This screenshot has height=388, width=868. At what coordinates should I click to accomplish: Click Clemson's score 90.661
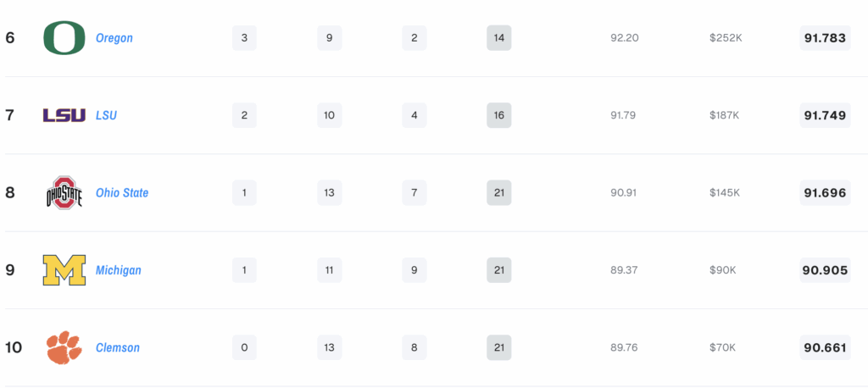[x=825, y=347]
